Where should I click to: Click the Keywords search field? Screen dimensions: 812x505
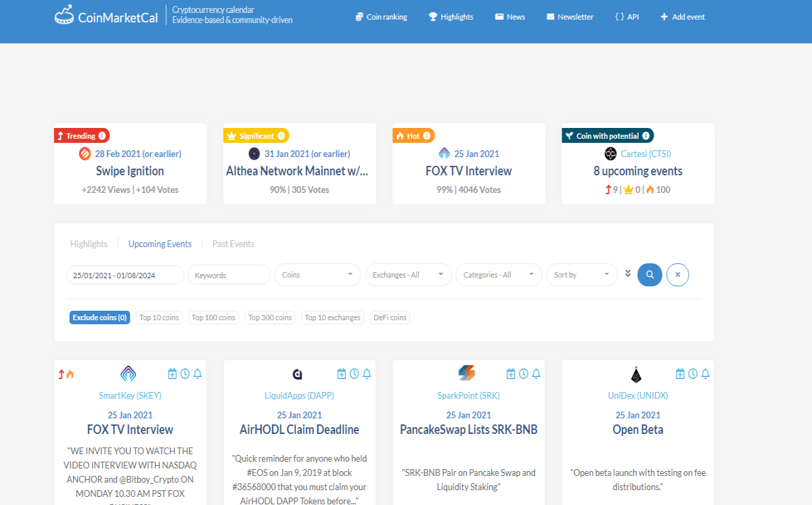click(229, 275)
